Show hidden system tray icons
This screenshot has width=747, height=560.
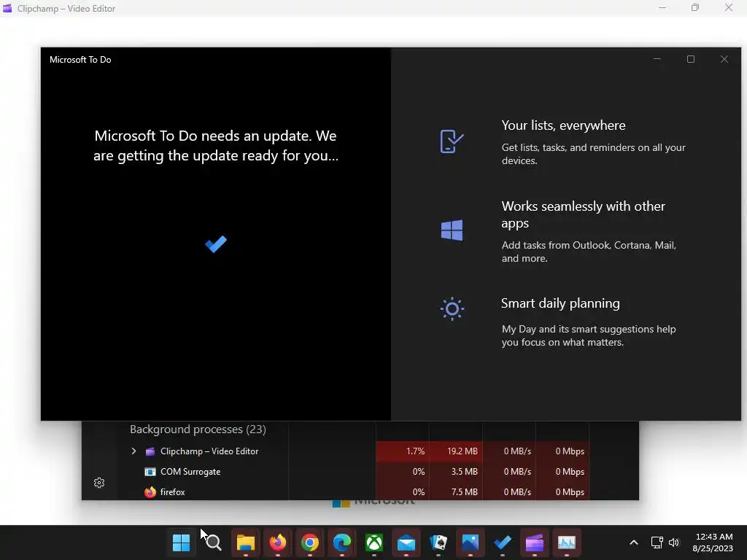pyautogui.click(x=634, y=542)
